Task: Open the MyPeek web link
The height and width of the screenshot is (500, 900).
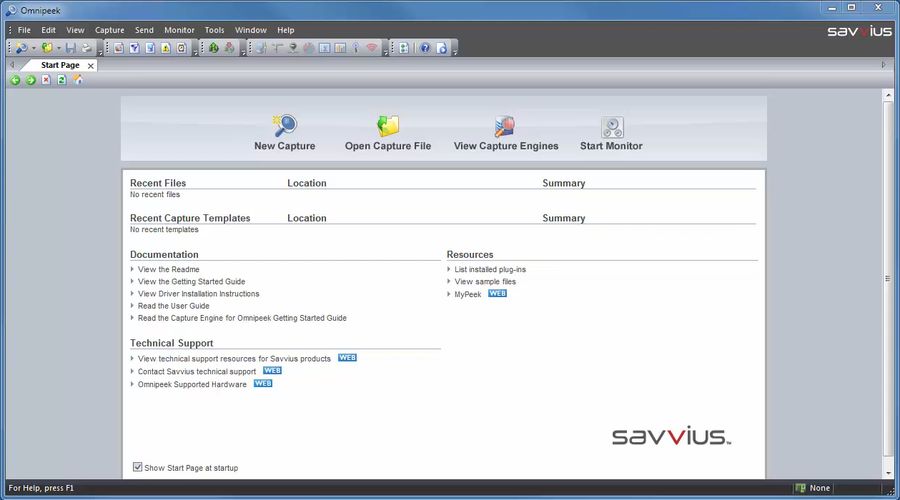Action: [468, 294]
